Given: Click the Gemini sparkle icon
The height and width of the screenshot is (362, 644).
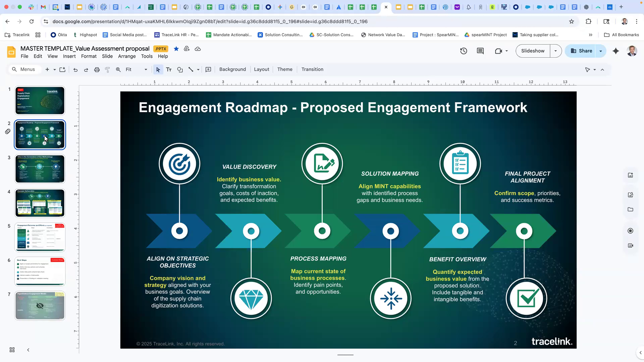Looking at the screenshot, I should point(616,51).
